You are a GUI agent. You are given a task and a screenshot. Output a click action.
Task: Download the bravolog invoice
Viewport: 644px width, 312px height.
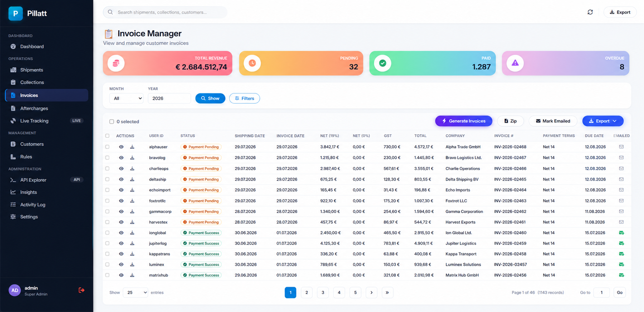pyautogui.click(x=132, y=158)
